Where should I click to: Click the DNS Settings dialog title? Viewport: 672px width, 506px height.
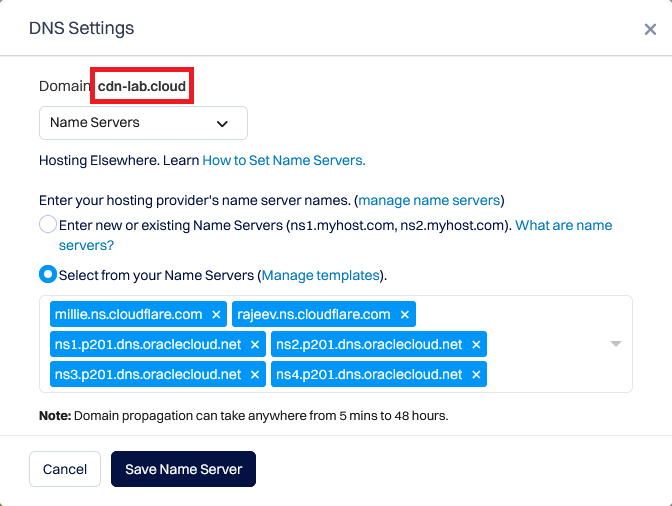[x=81, y=29]
